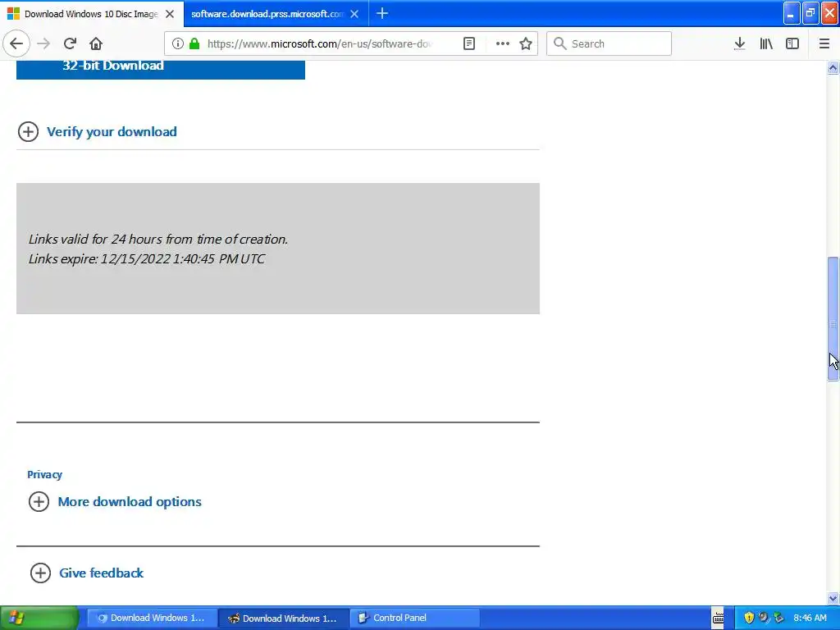Click the scrollbar down arrow
This screenshot has width=840, height=630.
click(x=833, y=598)
